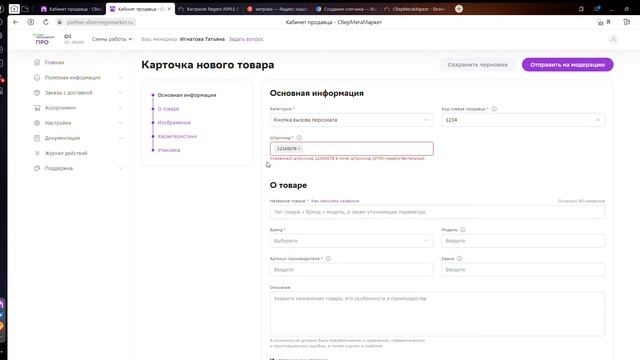Click Сохранить черновик button
The height and width of the screenshot is (360, 640).
pos(478,64)
